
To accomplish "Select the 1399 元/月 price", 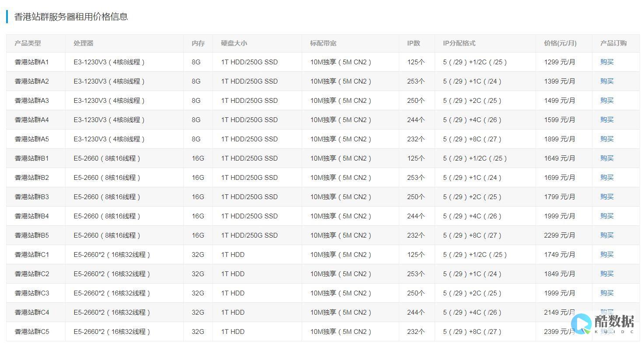I will pyautogui.click(x=560, y=81).
